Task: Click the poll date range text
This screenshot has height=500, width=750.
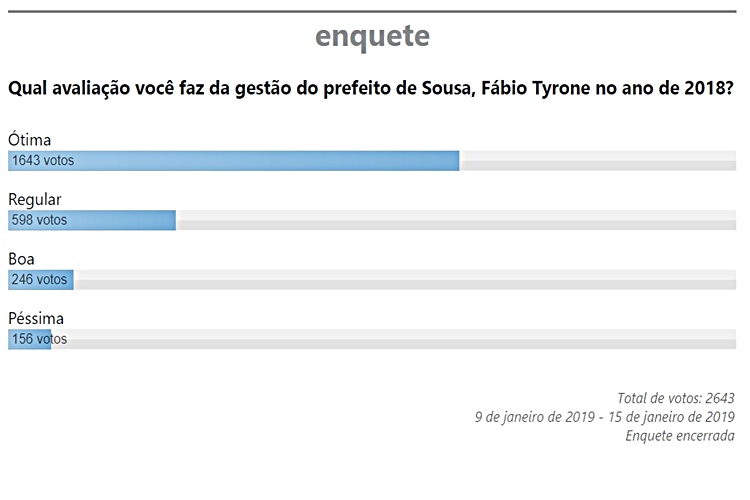Action: tap(604, 416)
